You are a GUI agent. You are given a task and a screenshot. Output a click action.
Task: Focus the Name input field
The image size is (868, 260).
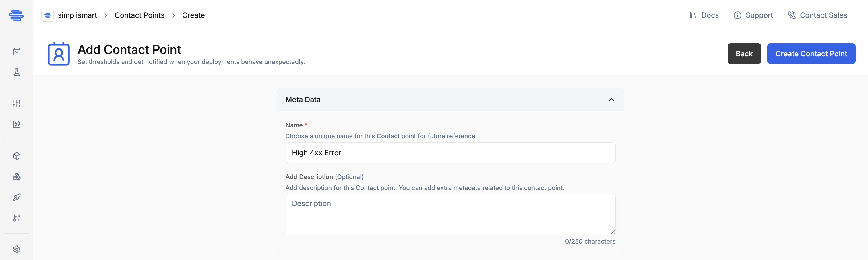(450, 153)
